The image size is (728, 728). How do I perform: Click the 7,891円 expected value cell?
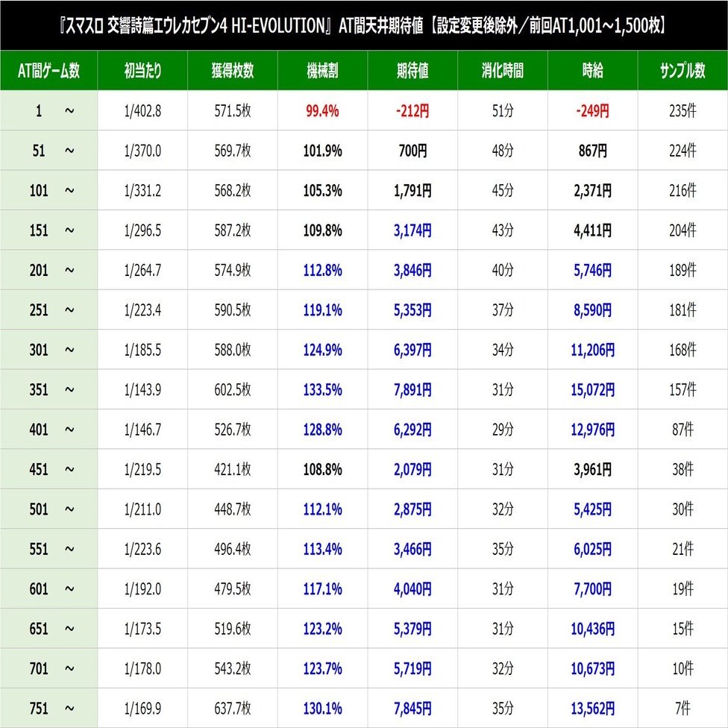[412, 389]
